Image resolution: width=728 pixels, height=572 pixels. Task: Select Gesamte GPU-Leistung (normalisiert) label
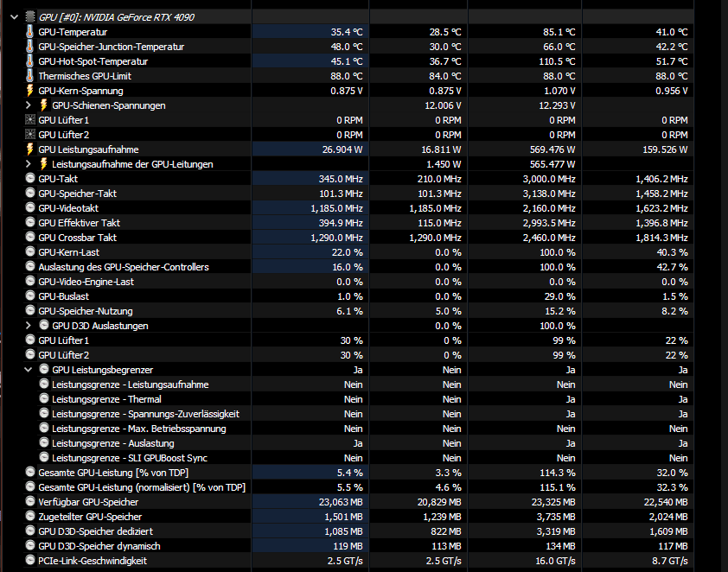tap(142, 487)
